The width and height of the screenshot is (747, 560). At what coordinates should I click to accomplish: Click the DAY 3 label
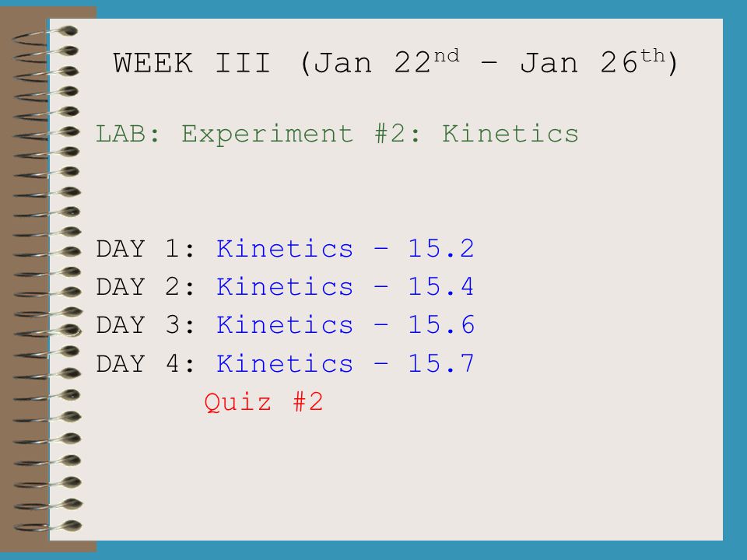[x=146, y=325]
